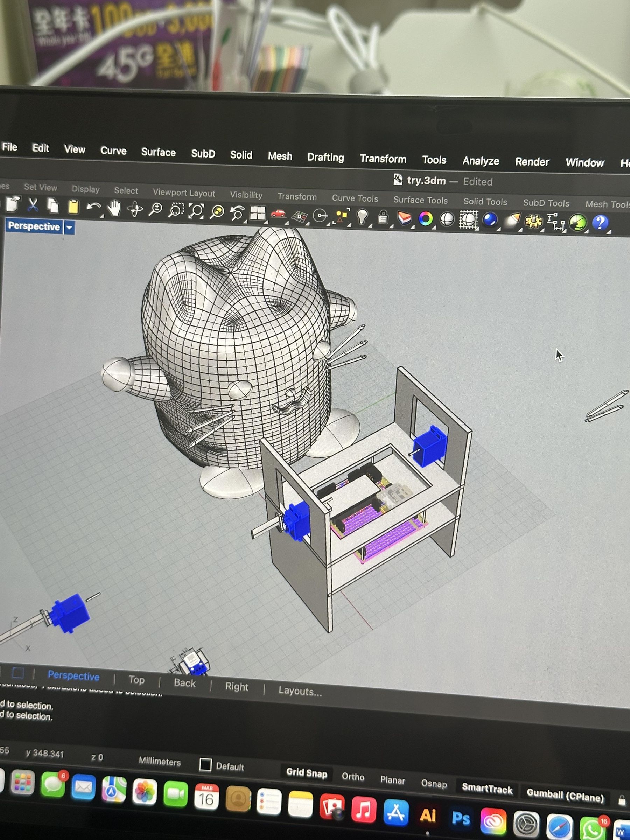Open the Edit Layers icon

[x=405, y=219]
